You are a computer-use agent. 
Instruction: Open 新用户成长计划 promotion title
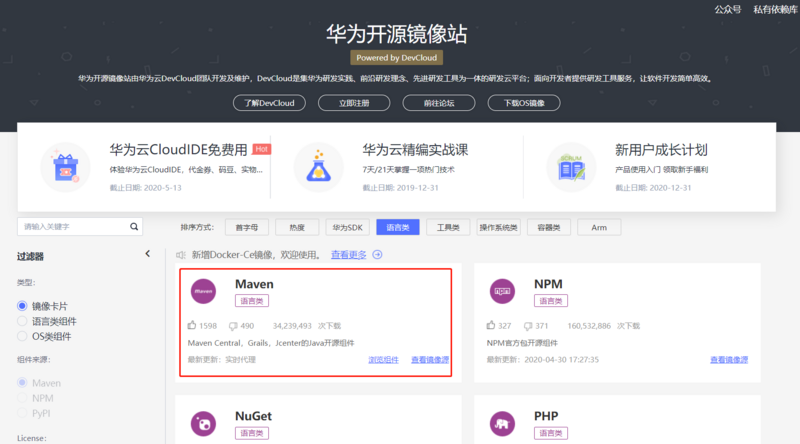[661, 150]
